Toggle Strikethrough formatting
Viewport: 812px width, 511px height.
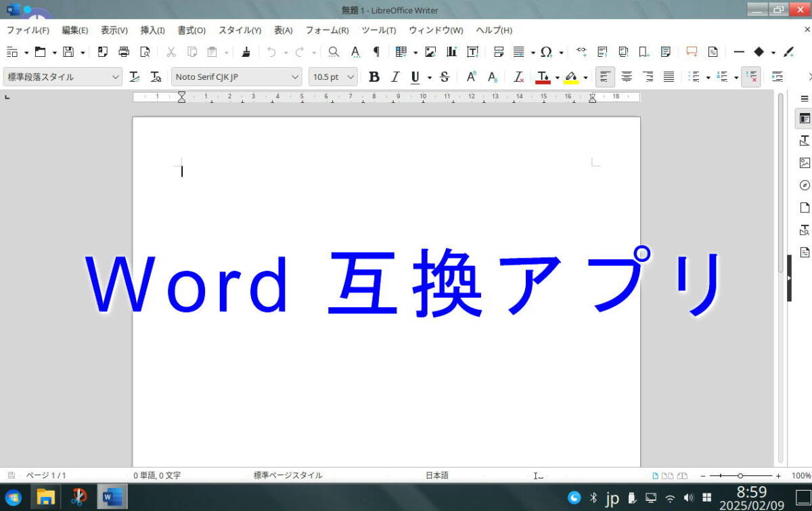pyautogui.click(x=445, y=76)
